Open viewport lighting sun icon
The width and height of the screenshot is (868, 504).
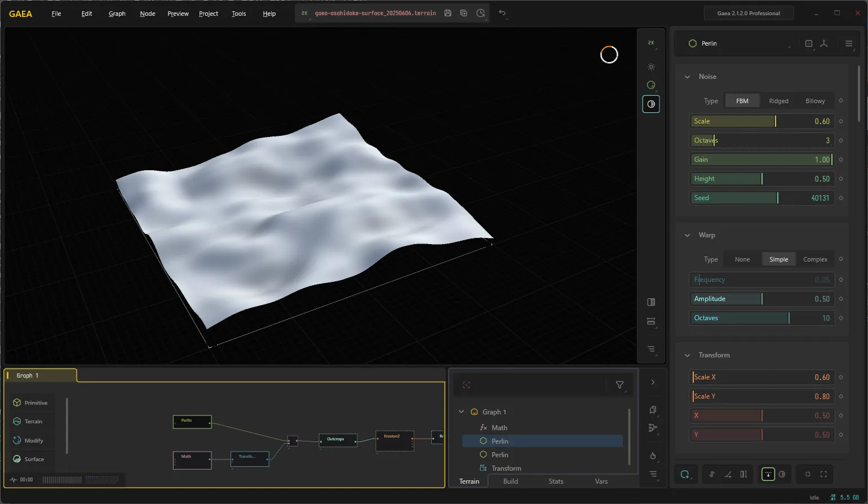coord(651,67)
